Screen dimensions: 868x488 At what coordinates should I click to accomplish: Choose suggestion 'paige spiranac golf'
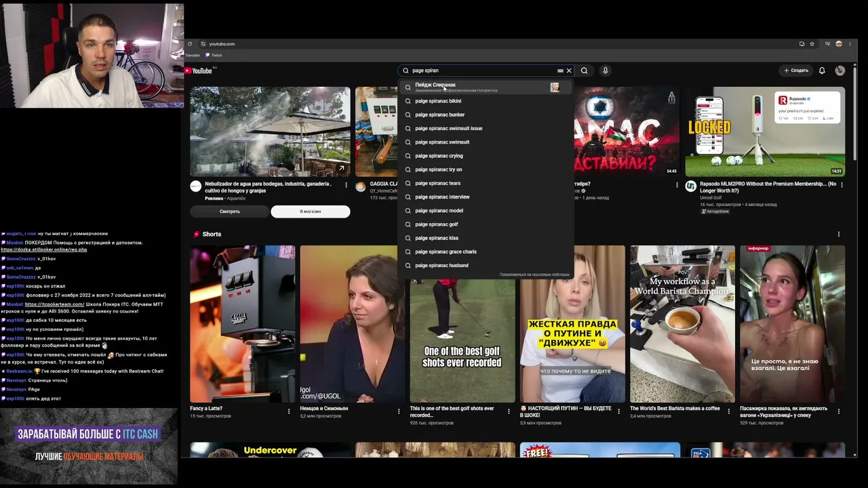(485, 224)
